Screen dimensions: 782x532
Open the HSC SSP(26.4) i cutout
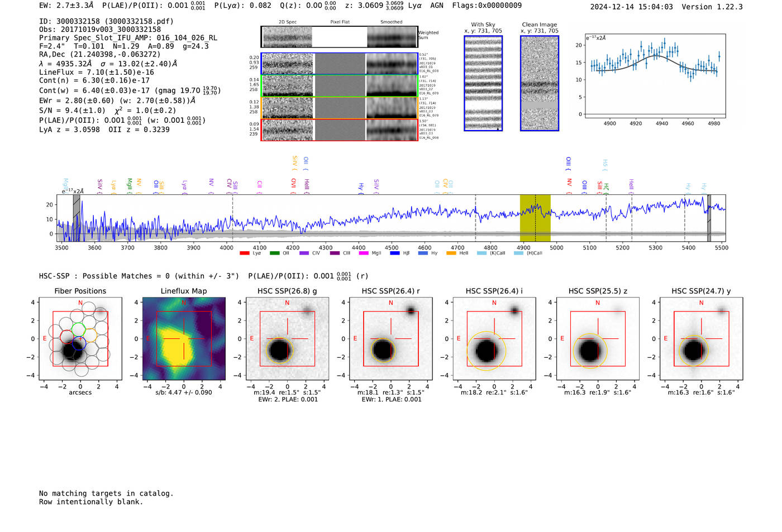coord(494,339)
